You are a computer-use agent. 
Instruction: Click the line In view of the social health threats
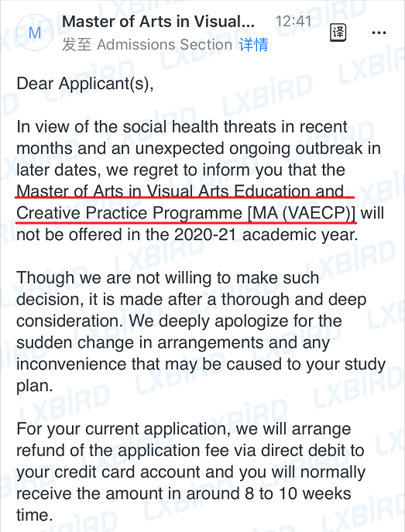(182, 127)
